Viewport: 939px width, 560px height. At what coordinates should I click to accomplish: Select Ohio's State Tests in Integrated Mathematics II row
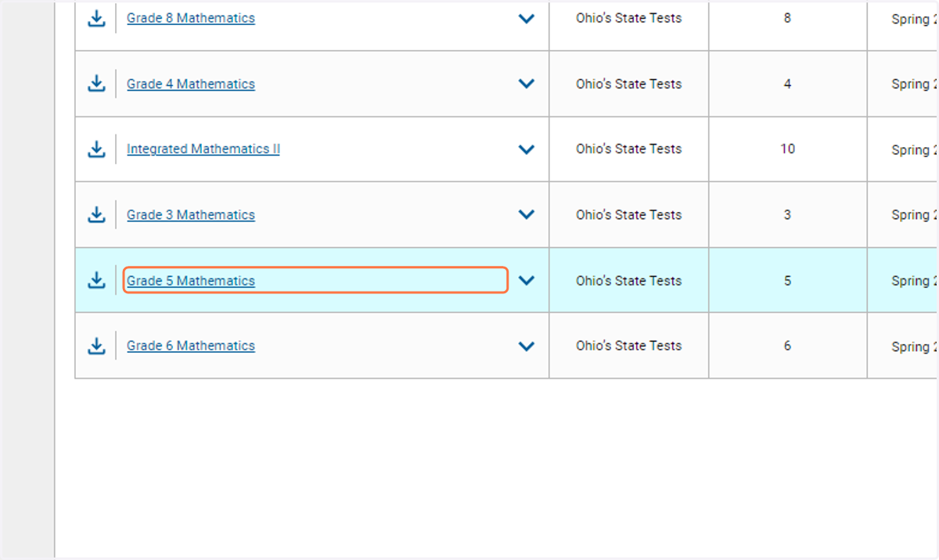click(x=629, y=149)
